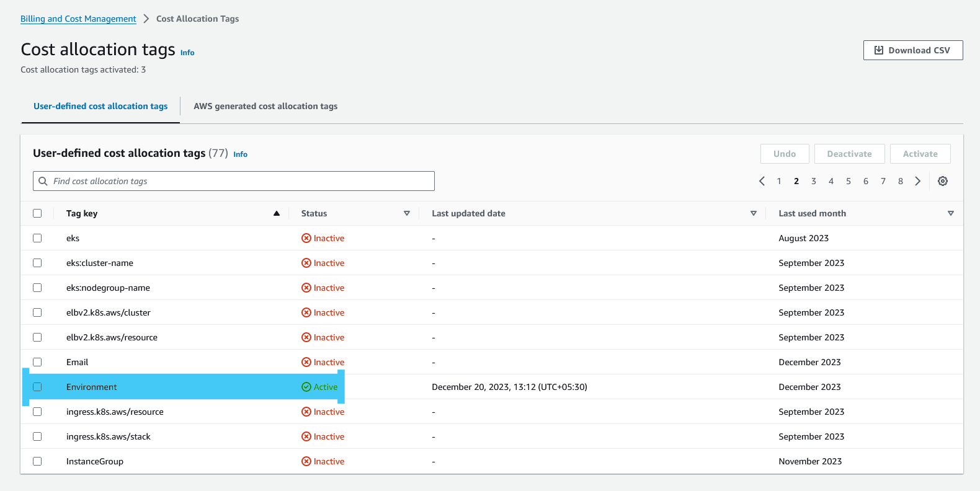Click the breadcrumb chevron separator icon
Viewport: 980px width, 491px height.
[146, 19]
